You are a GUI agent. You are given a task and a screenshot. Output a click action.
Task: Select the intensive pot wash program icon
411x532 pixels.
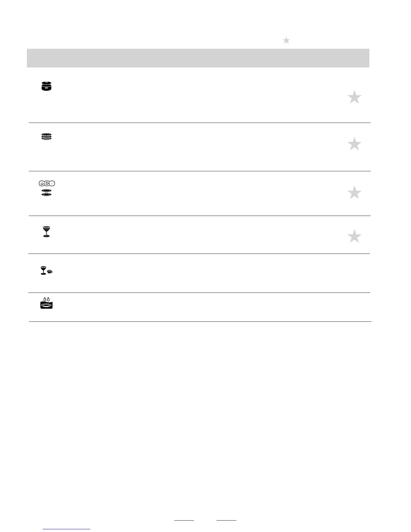pyautogui.click(x=47, y=86)
